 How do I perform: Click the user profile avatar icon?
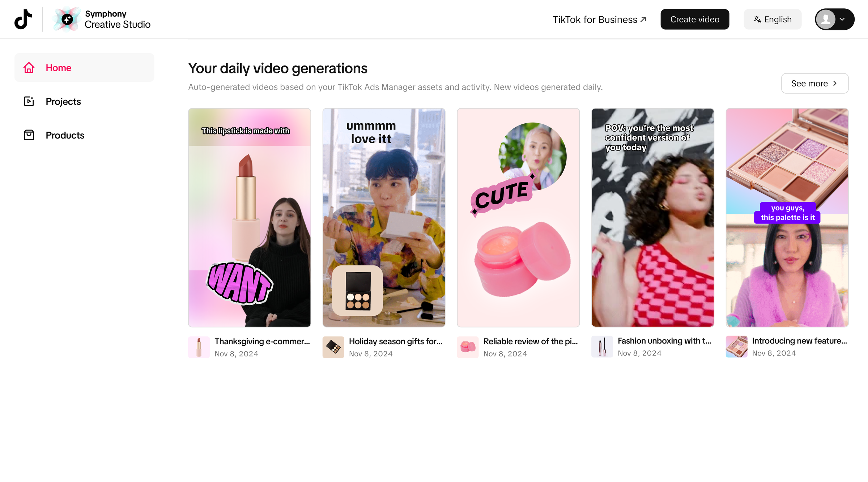827,20
